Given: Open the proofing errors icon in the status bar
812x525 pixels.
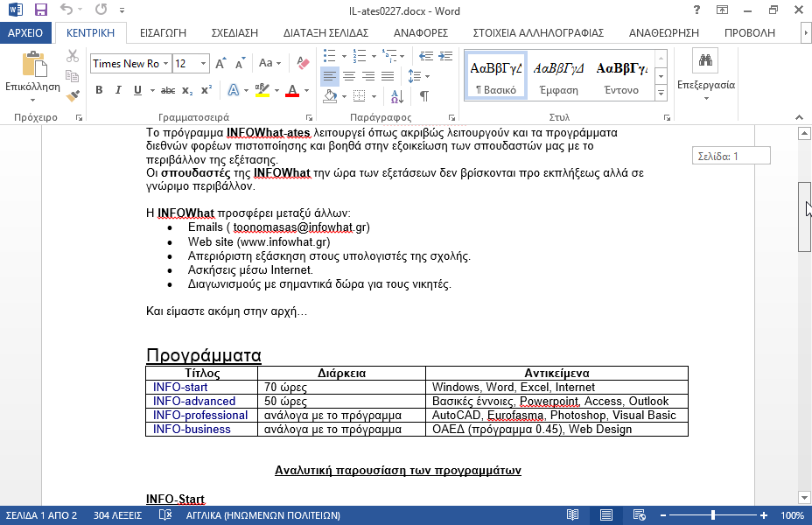Looking at the screenshot, I should [165, 515].
